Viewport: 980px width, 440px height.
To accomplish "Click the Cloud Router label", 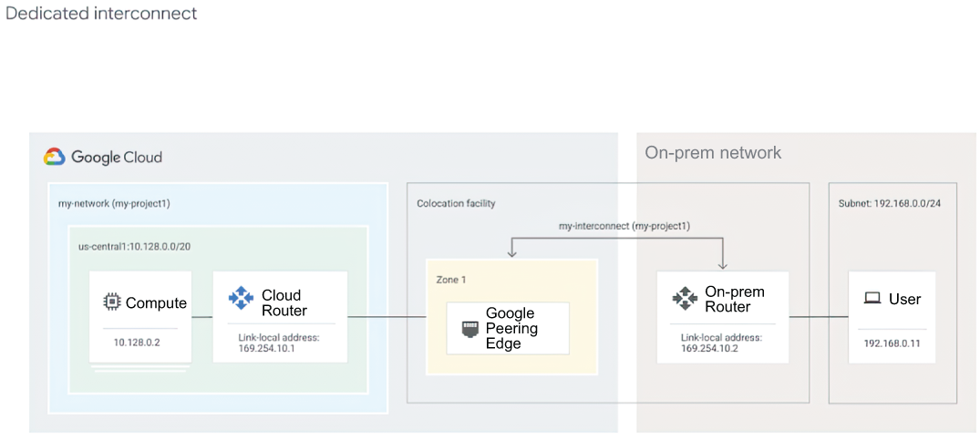I will (284, 302).
